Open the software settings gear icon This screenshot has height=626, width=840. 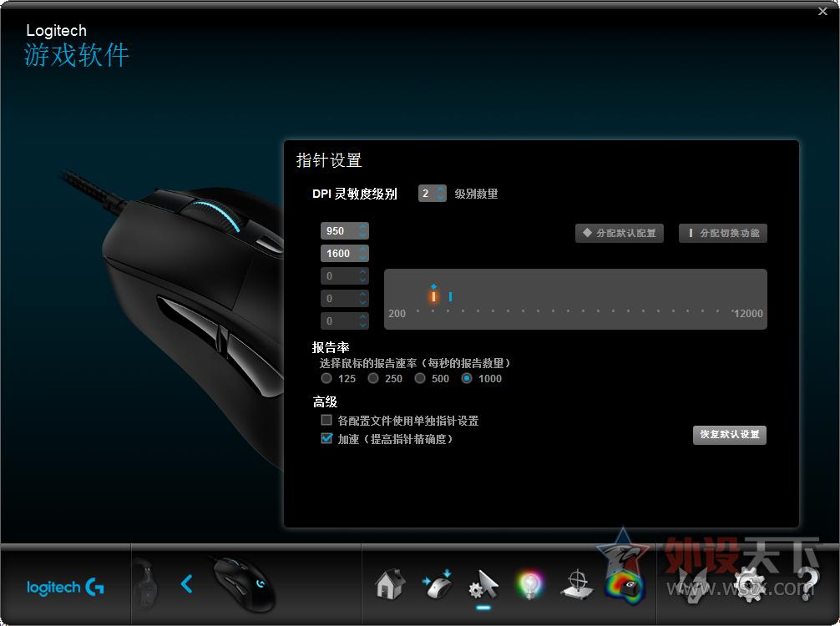748,585
